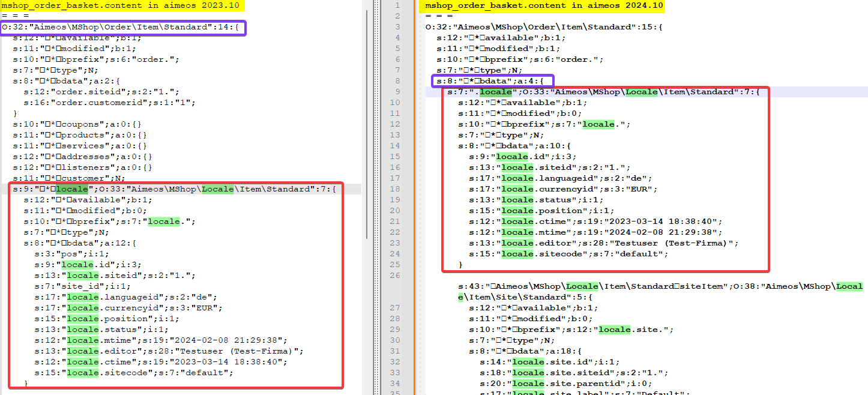Image resolution: width=868 pixels, height=395 pixels.
Task: Click the locale.currencyid line in the 2023.10 pane
Action: pos(129,308)
